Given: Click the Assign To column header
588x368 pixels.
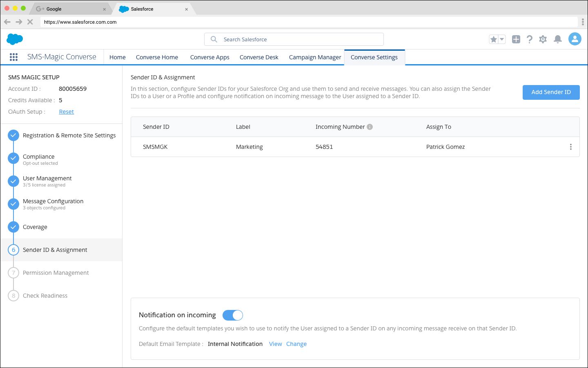Looking at the screenshot, I should pyautogui.click(x=439, y=127).
